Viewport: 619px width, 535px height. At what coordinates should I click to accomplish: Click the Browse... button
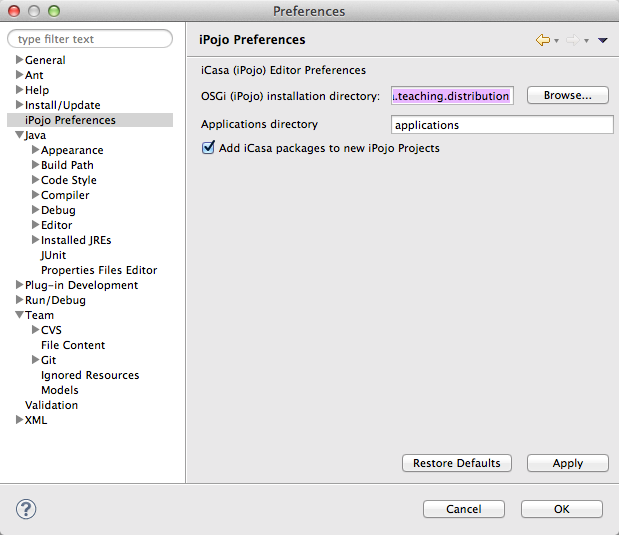(x=568, y=96)
